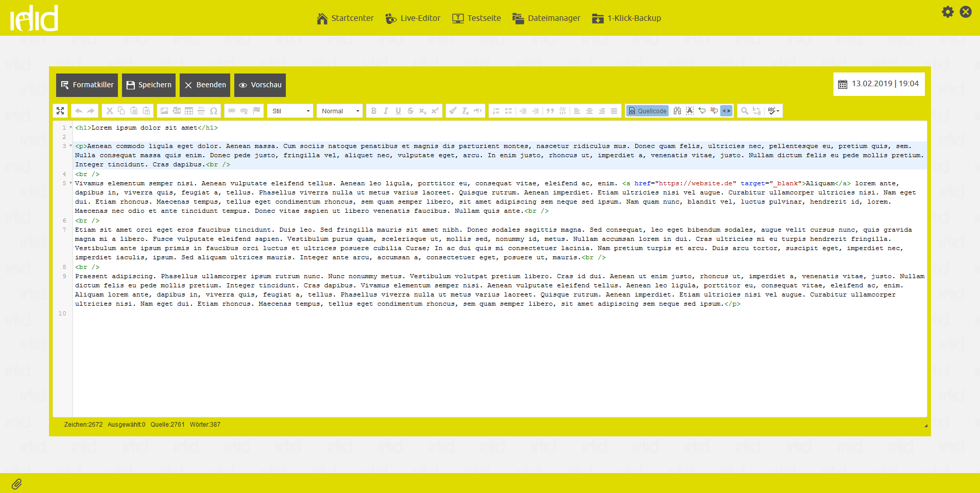This screenshot has height=493, width=980.
Task: Open 1-Klick-Backup in the top navigation
Action: [626, 18]
